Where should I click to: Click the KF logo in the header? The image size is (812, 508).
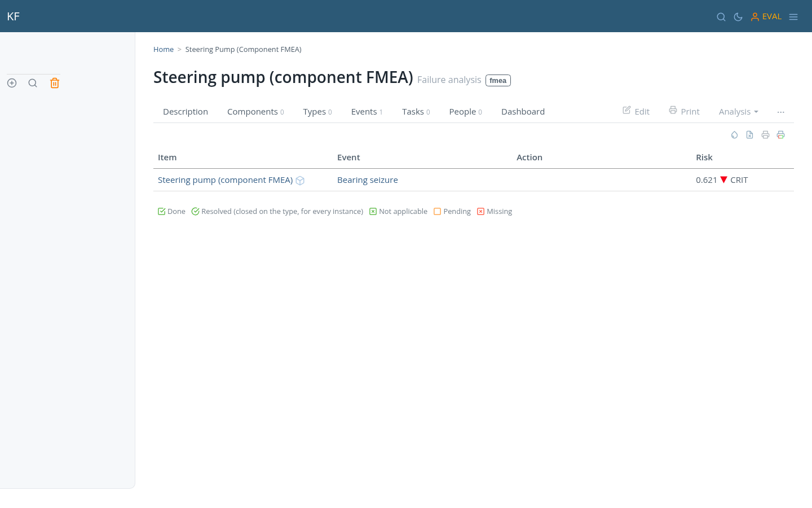point(14,16)
